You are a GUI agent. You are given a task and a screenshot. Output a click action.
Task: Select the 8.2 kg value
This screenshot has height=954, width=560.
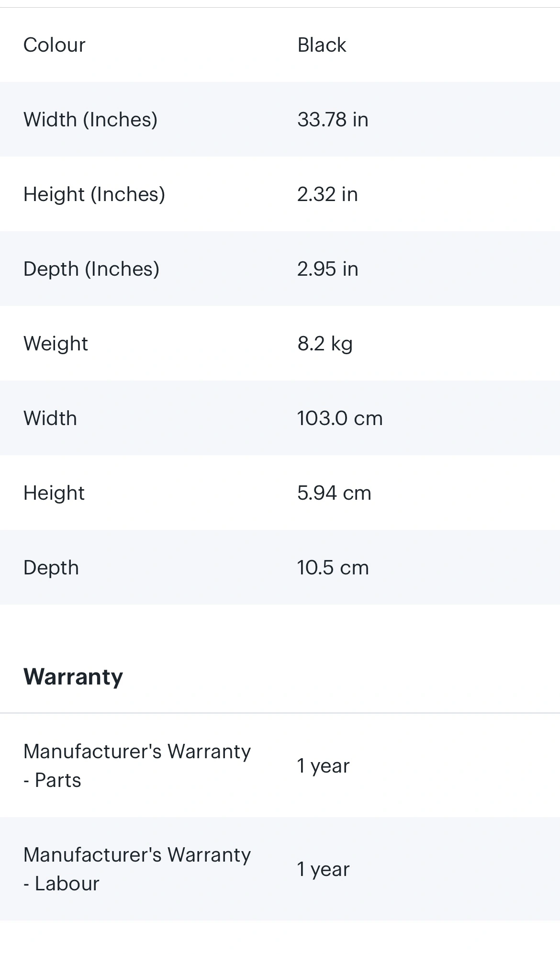tap(325, 344)
